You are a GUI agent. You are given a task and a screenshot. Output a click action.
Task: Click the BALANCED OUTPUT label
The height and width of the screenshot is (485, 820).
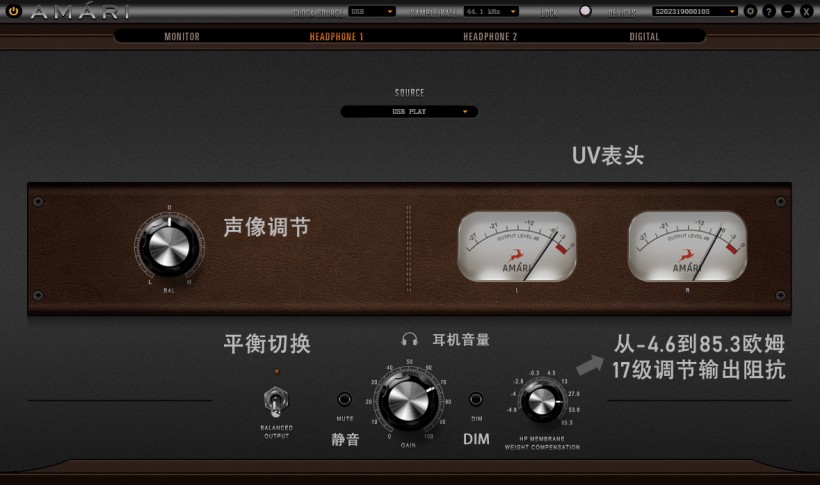pos(276,432)
